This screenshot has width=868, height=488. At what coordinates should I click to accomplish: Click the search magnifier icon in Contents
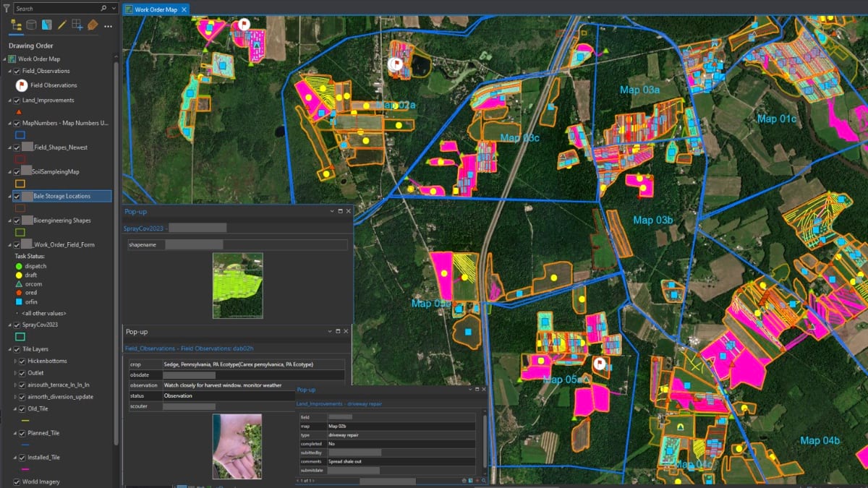(105, 8)
